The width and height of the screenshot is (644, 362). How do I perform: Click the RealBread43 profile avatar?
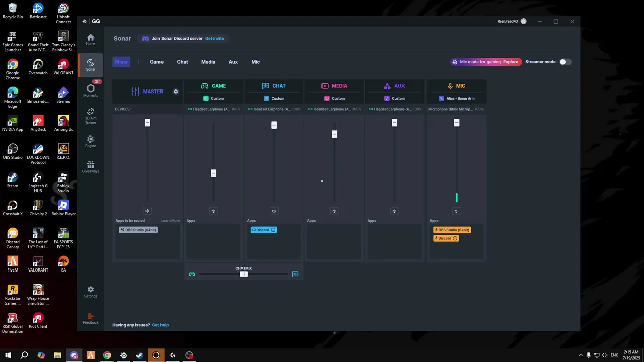pyautogui.click(x=524, y=21)
